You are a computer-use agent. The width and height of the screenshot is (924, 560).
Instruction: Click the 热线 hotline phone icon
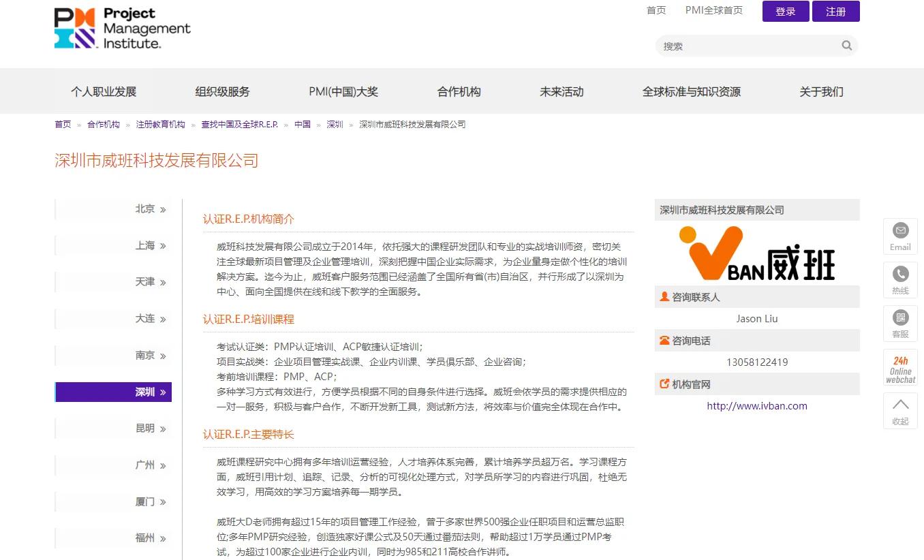(899, 279)
